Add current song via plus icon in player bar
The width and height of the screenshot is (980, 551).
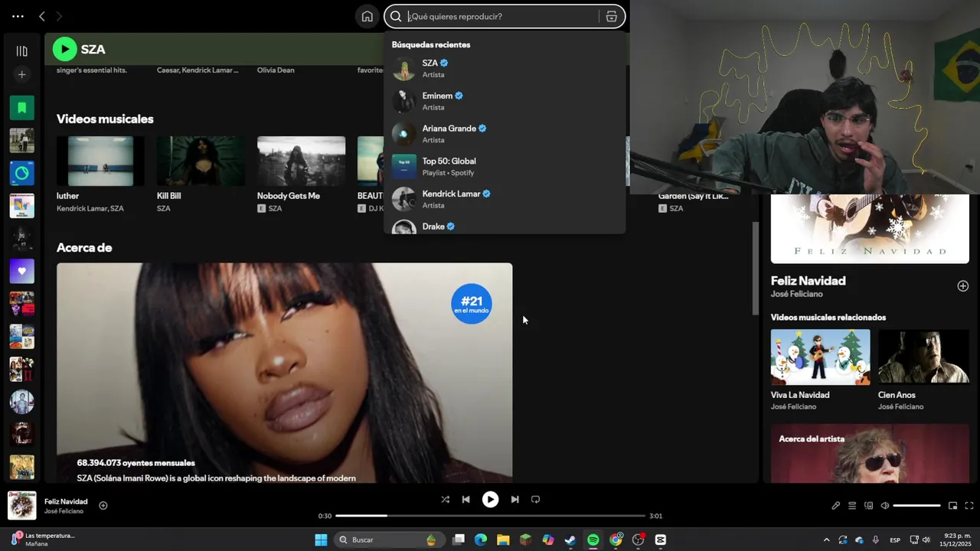103,505
